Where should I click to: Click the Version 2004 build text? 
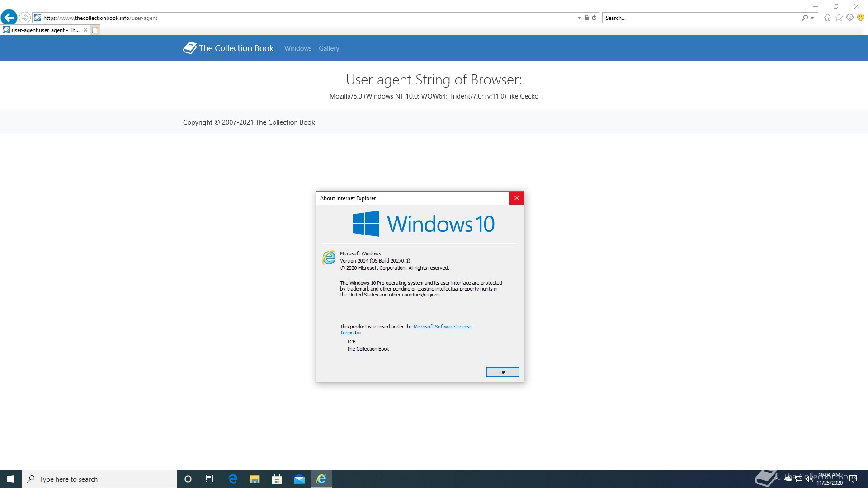375,261
